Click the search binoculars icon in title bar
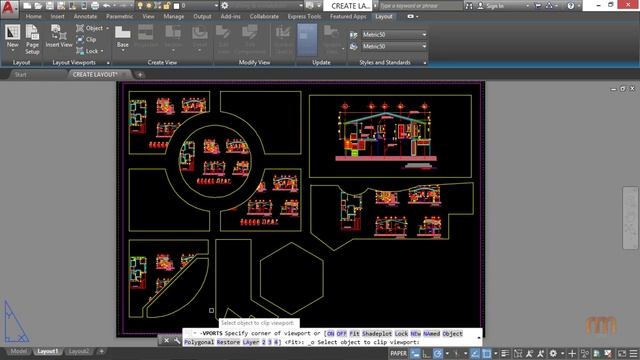The image size is (640, 360). tap(469, 6)
